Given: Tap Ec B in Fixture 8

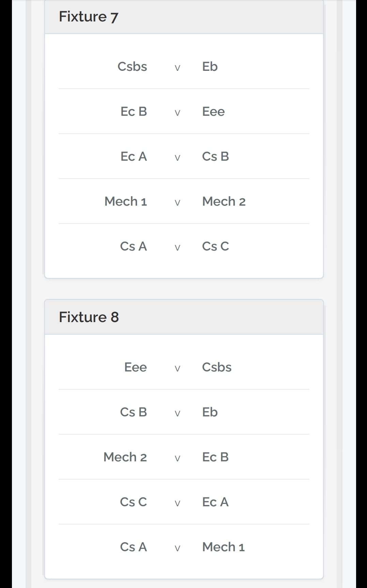Looking at the screenshot, I should (215, 457).
